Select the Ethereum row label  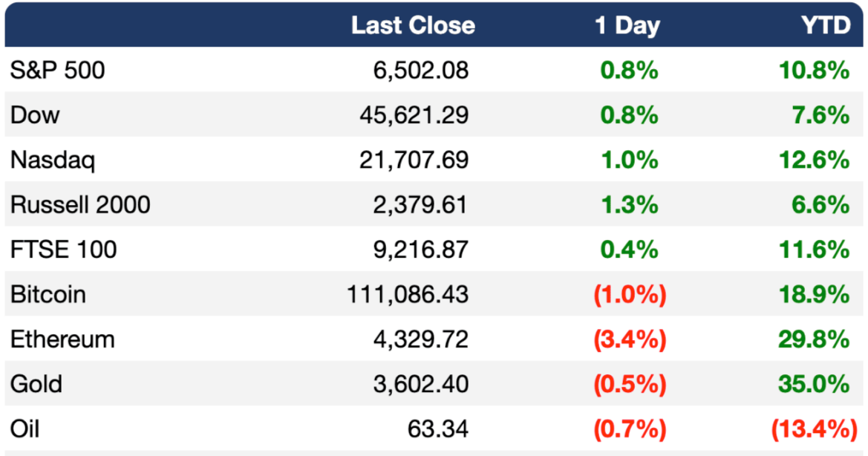62,339
